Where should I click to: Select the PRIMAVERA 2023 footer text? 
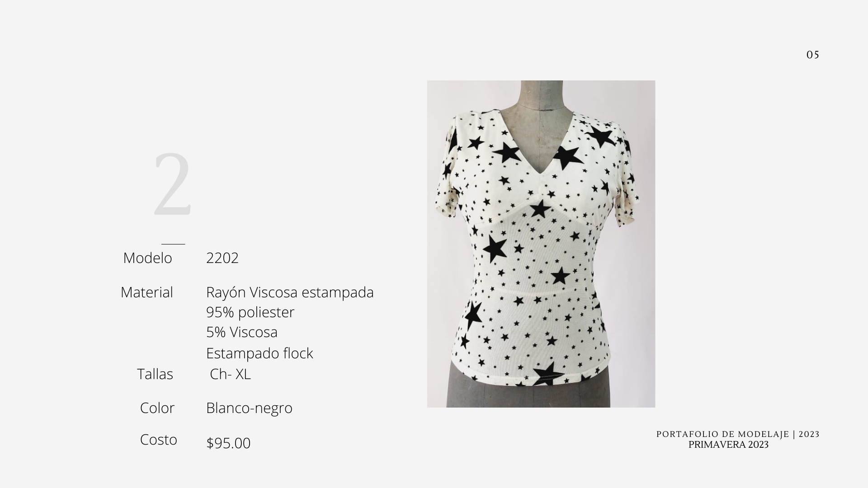point(728,445)
